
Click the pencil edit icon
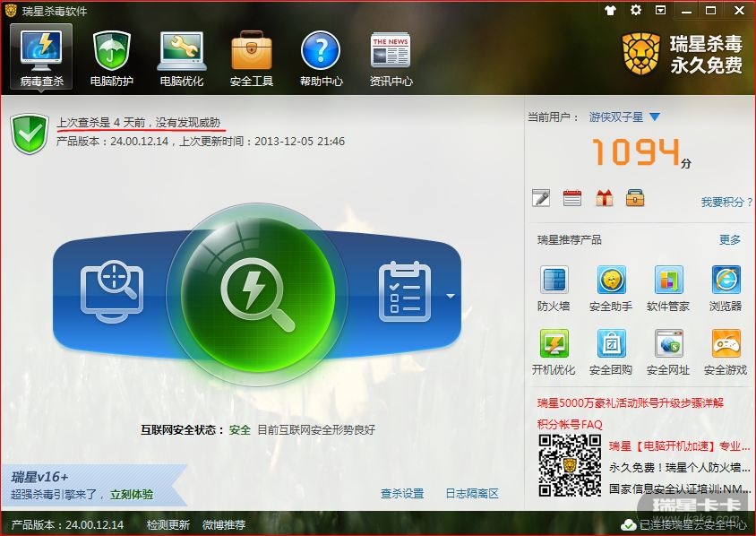pos(541,198)
